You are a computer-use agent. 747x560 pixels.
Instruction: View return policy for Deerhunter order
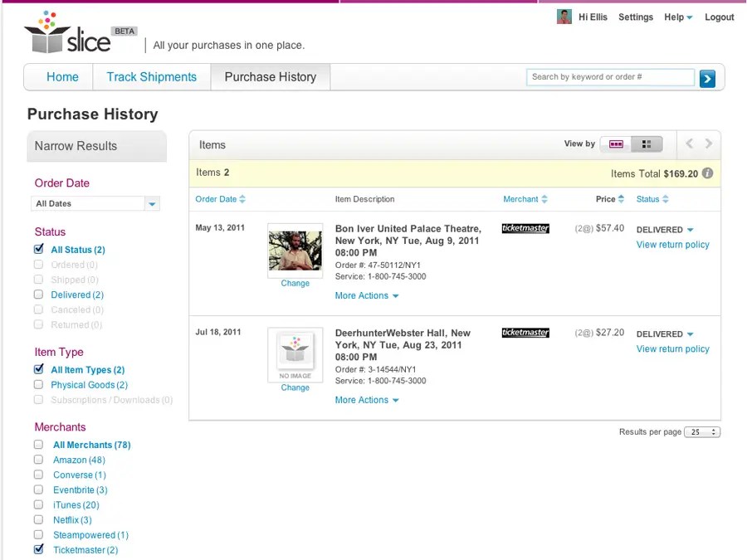672,348
